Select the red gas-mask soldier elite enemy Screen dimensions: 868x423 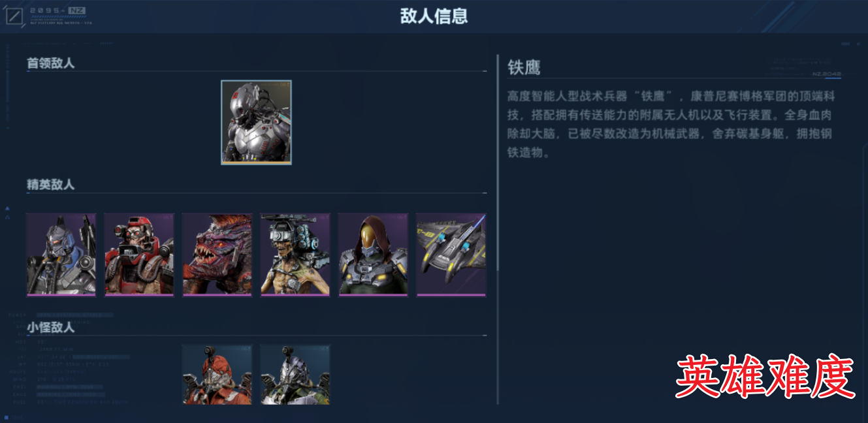click(139, 255)
